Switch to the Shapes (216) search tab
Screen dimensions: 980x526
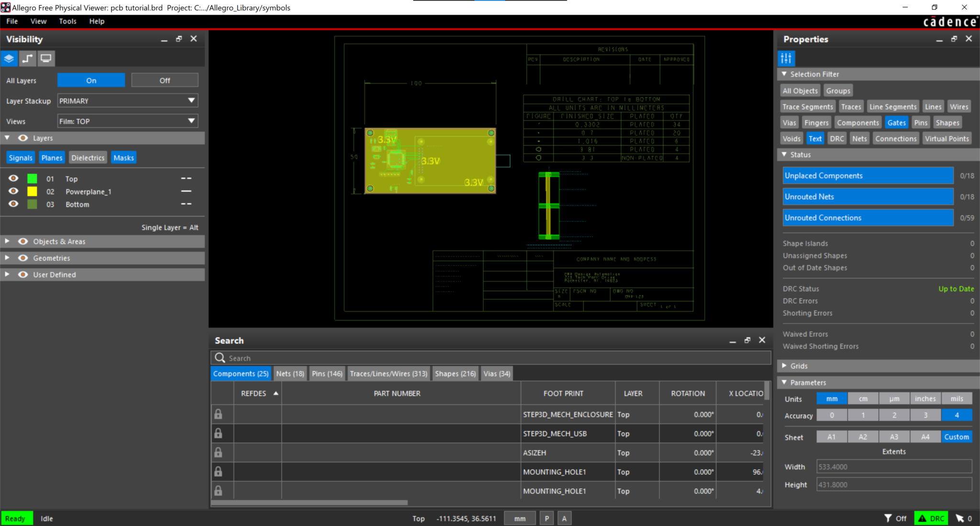coord(455,373)
